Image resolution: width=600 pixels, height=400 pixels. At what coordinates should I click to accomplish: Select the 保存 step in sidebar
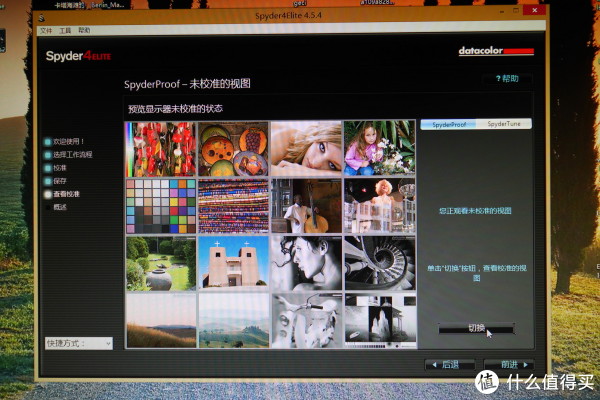tap(55, 181)
